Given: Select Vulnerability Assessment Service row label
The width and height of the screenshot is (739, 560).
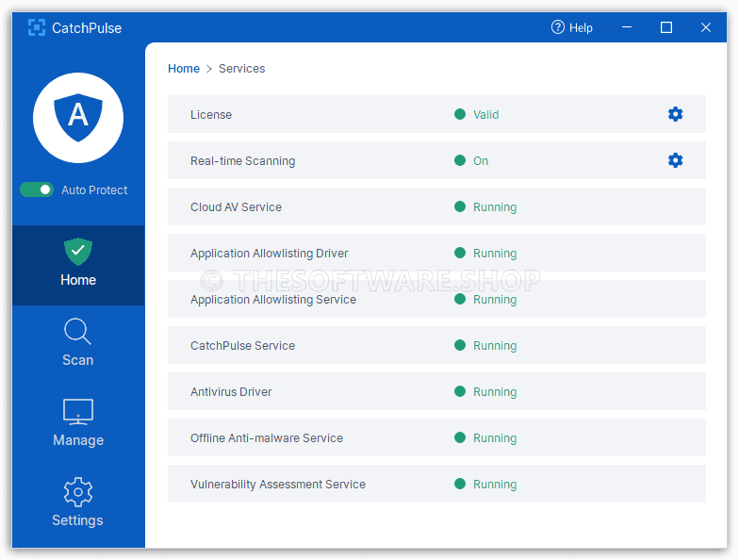Looking at the screenshot, I should tap(278, 485).
